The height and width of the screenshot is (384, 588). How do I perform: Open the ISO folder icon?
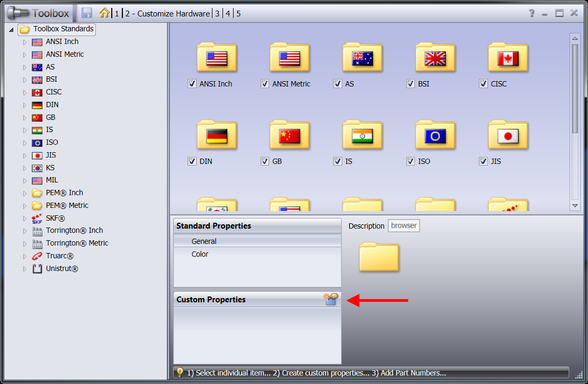(435, 135)
